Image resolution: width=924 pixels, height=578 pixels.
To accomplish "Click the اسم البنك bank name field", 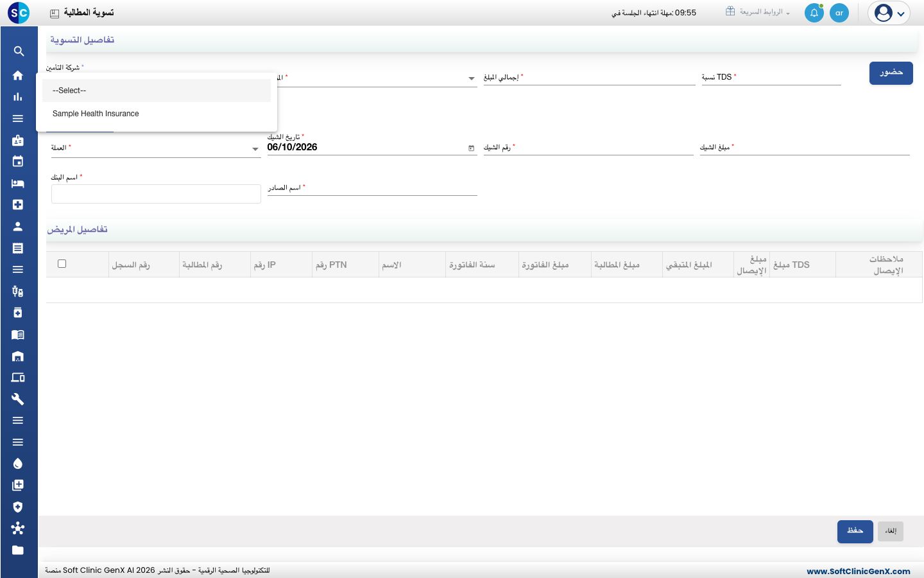I will (x=156, y=194).
